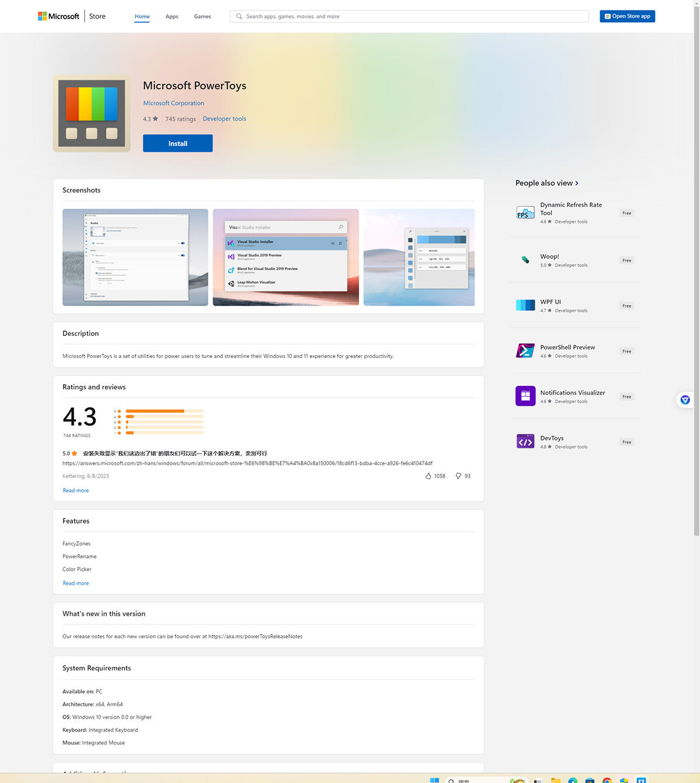700x783 pixels.
Task: Click Free button beside WPF UI
Action: pyautogui.click(x=626, y=306)
